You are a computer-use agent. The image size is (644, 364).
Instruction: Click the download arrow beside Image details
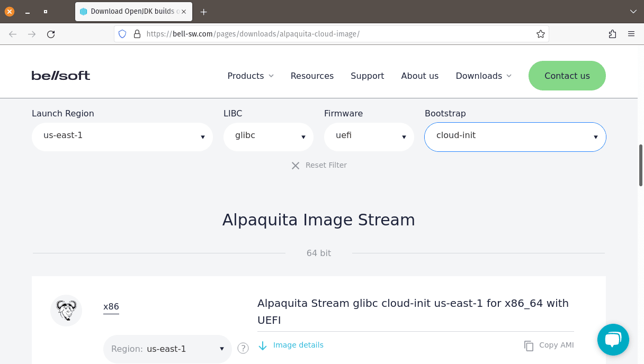(x=263, y=345)
